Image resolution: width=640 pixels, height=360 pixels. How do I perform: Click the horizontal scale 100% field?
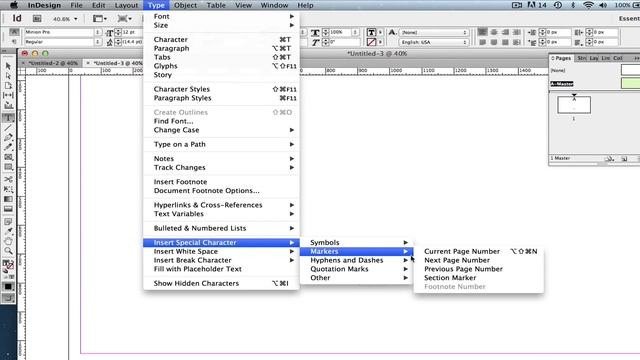coord(339,32)
